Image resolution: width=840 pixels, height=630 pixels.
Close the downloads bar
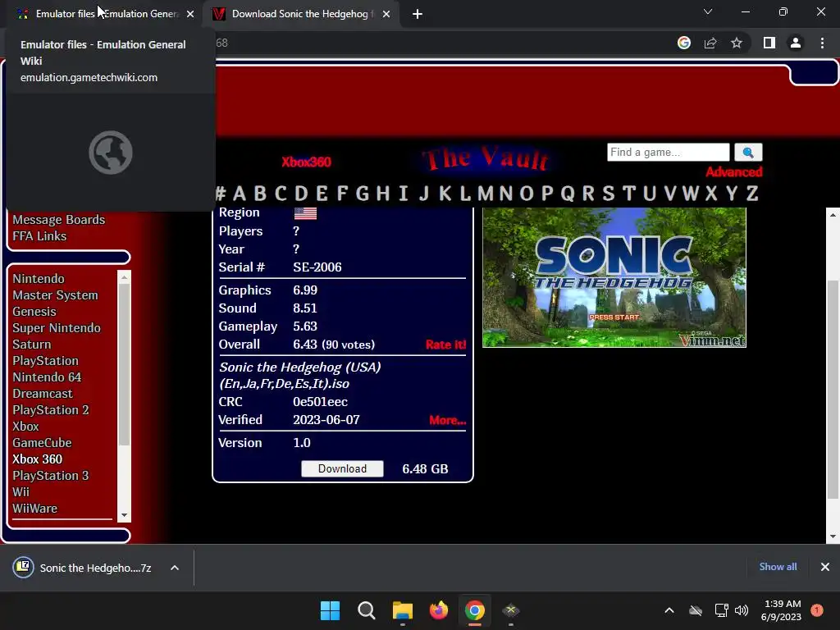pos(825,567)
